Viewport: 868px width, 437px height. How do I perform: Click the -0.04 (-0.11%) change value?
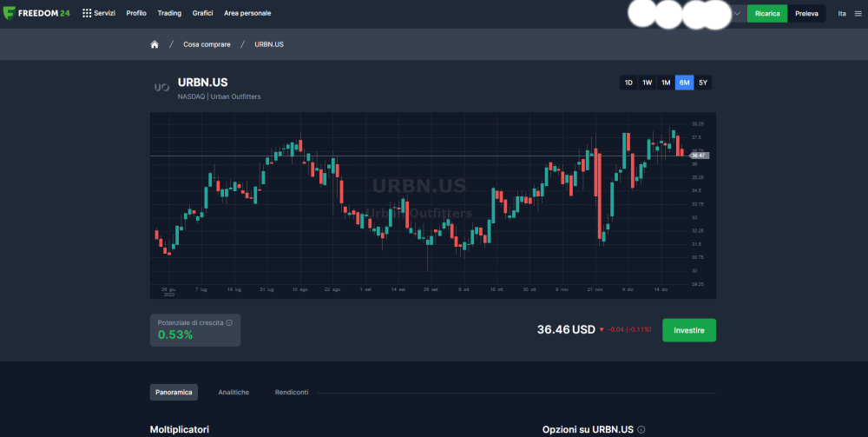629,329
